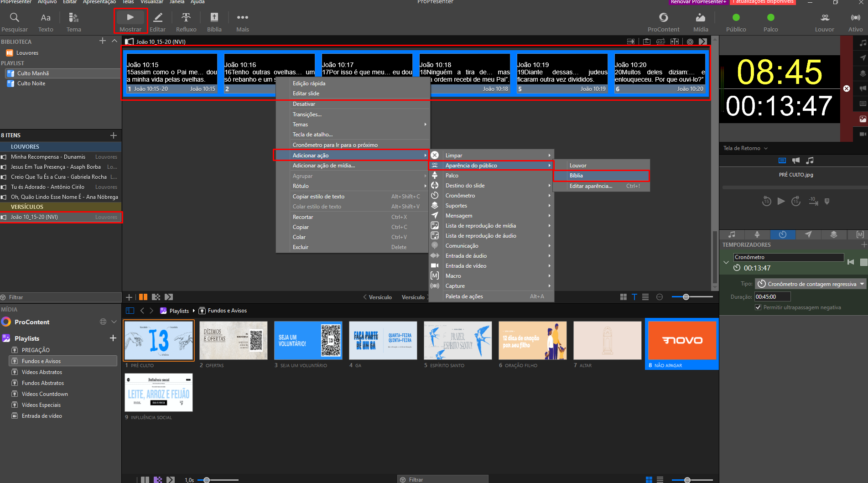
Task: Select João 10:20 slide thumbnail
Action: [x=660, y=73]
